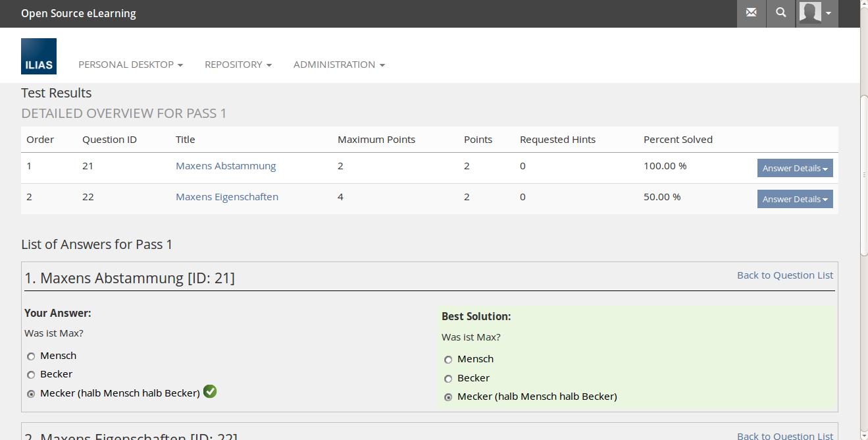The image size is (868, 440).
Task: Select Mensch radio under Your Answer
Action: pos(31,356)
